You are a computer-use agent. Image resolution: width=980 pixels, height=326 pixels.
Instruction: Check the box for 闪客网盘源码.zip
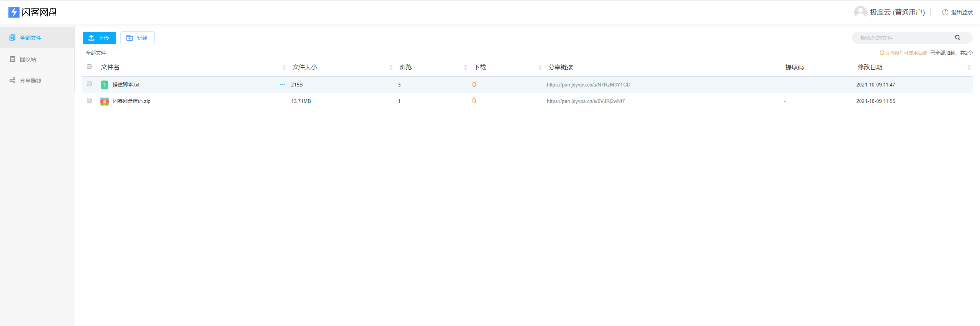pos(89,101)
